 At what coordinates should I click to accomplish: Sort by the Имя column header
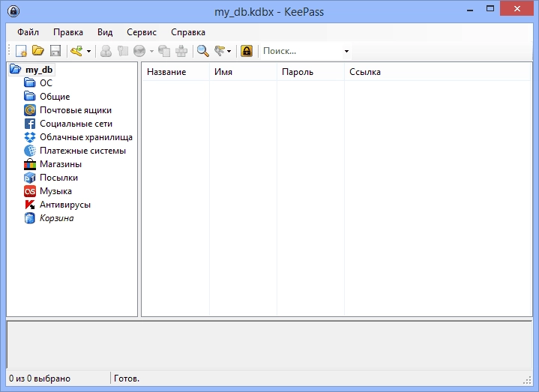pyautogui.click(x=243, y=72)
